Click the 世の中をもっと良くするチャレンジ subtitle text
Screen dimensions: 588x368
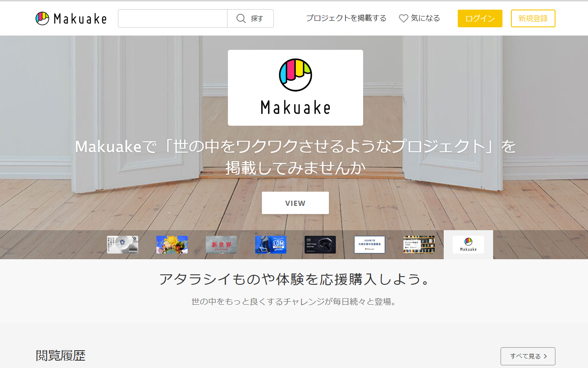click(294, 302)
